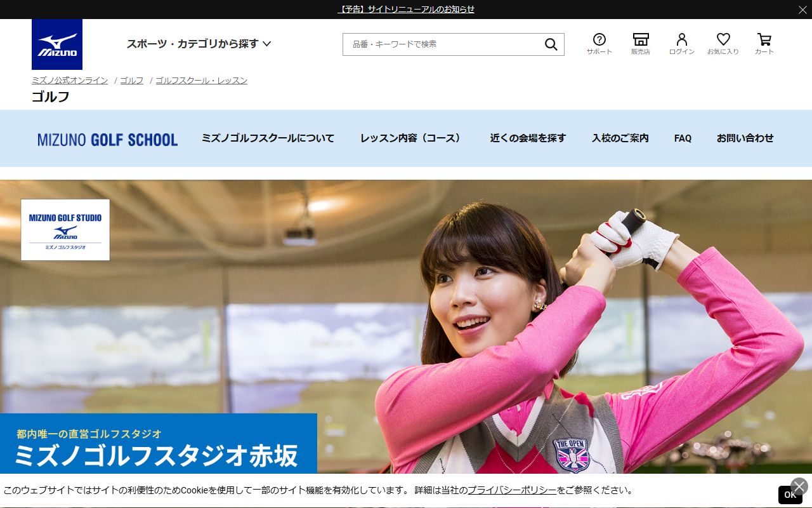The width and height of the screenshot is (812, 508).
Task: Open お気に入り heart icon
Action: [723, 44]
